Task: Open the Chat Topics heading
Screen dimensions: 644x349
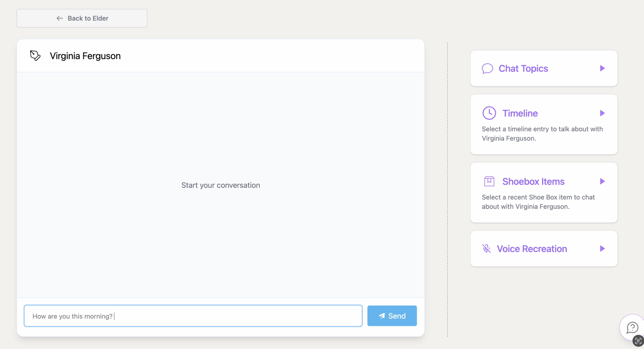Action: point(523,69)
